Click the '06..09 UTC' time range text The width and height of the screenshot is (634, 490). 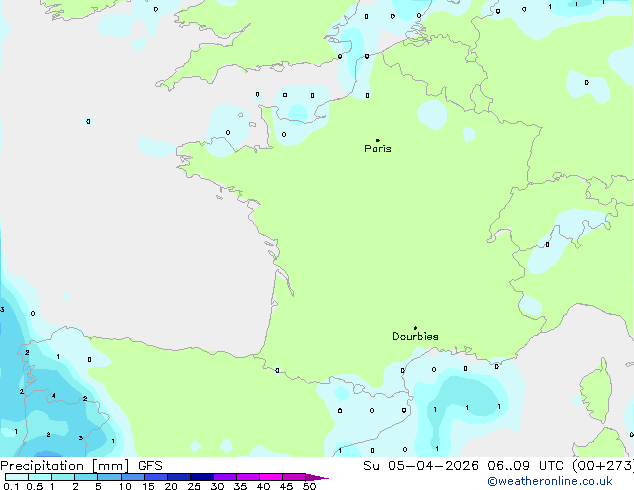tap(525, 466)
